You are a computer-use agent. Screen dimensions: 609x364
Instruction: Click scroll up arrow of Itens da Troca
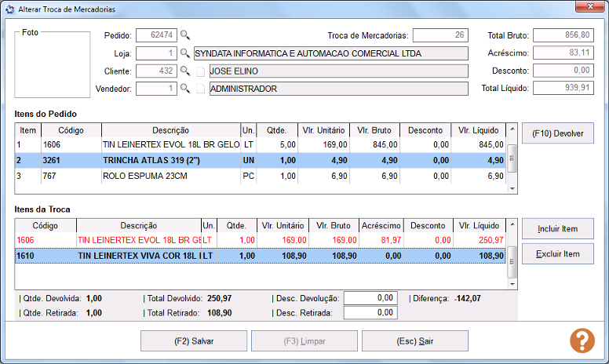pos(512,224)
